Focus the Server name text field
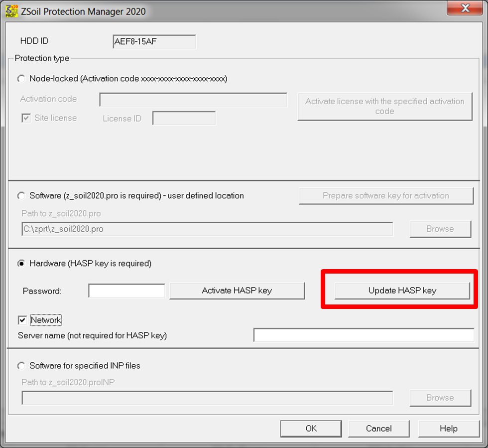This screenshot has width=488, height=448. (x=364, y=335)
